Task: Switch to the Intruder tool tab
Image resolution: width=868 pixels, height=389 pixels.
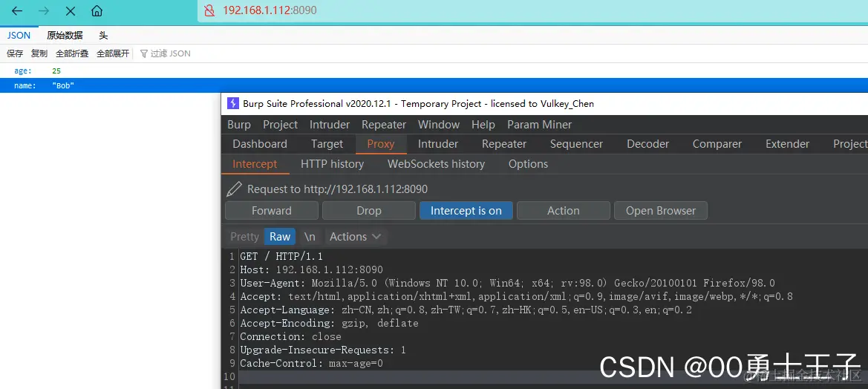Action: click(438, 144)
